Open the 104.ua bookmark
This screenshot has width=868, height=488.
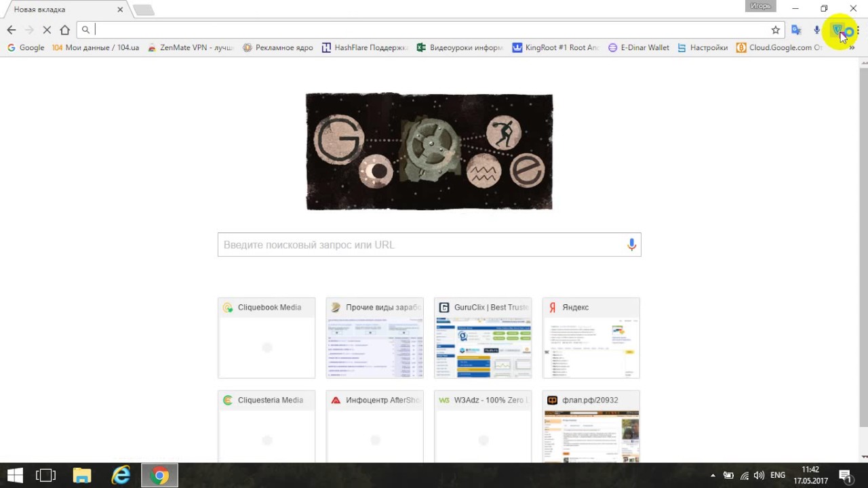[x=96, y=48]
